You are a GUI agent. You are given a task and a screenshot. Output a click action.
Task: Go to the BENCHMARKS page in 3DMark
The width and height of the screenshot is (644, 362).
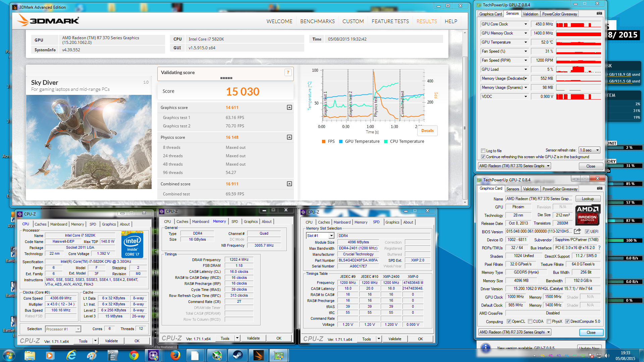click(317, 21)
